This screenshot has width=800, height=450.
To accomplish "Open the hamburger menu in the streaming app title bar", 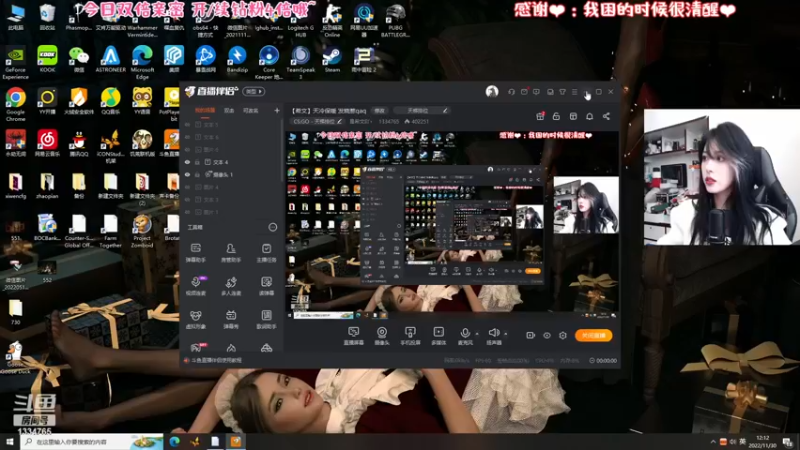I will coord(574,92).
